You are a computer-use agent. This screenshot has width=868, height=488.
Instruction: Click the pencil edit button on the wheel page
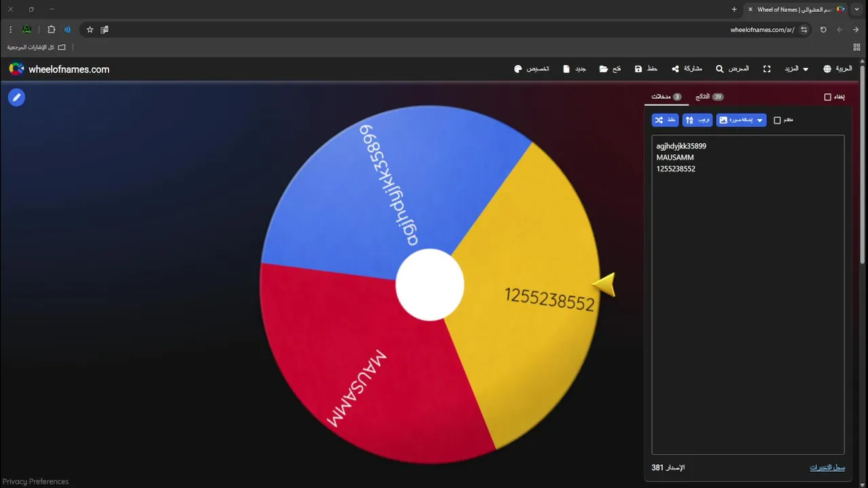pyautogui.click(x=16, y=98)
